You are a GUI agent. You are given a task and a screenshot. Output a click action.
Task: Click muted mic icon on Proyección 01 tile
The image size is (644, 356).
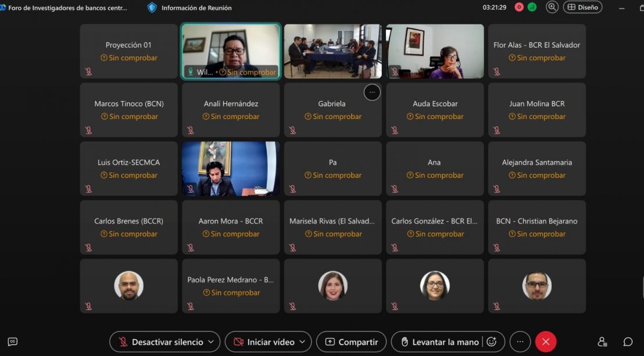(88, 71)
